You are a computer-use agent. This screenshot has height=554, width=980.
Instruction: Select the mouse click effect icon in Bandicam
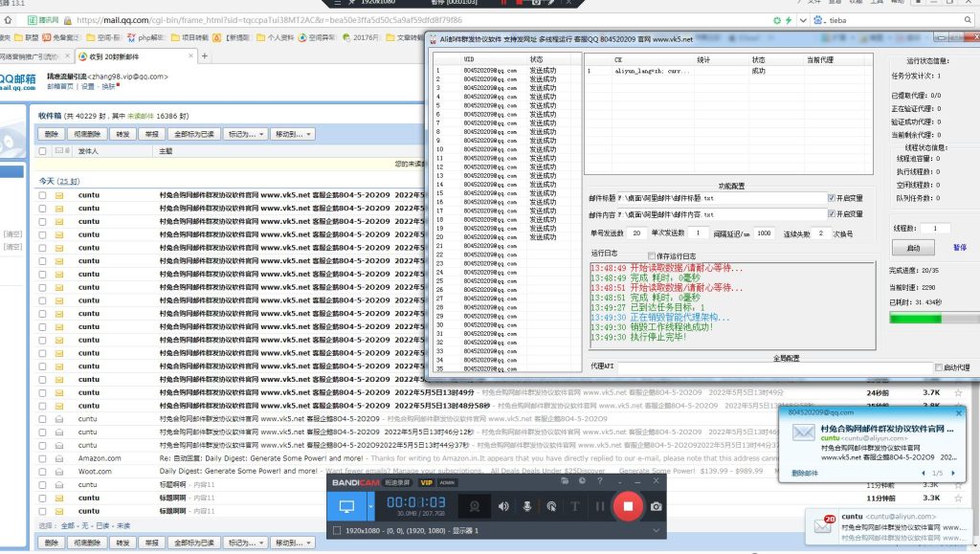click(553, 507)
